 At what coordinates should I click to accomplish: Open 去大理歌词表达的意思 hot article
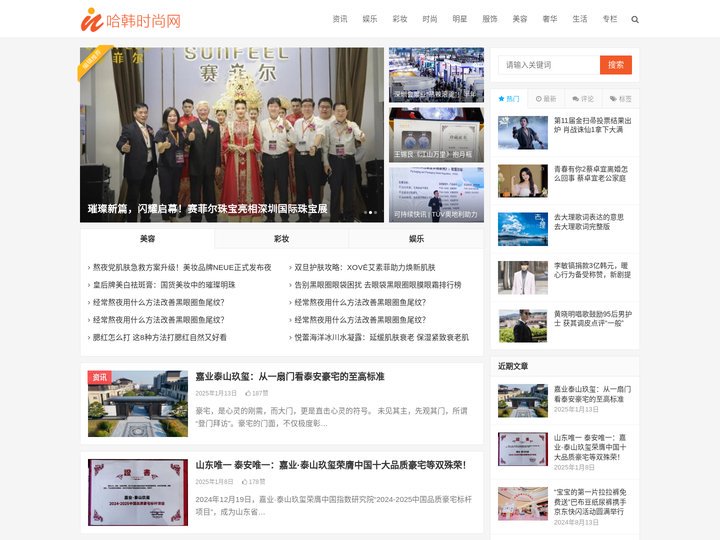589,222
